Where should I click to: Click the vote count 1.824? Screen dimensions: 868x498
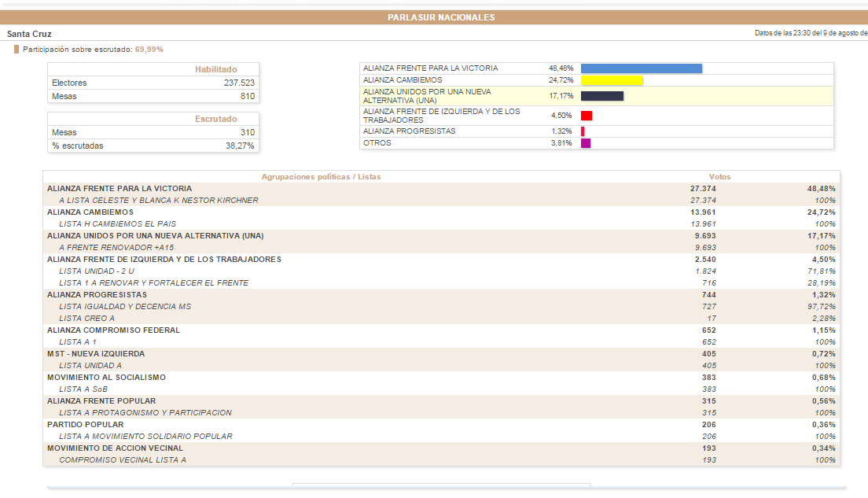[706, 271]
